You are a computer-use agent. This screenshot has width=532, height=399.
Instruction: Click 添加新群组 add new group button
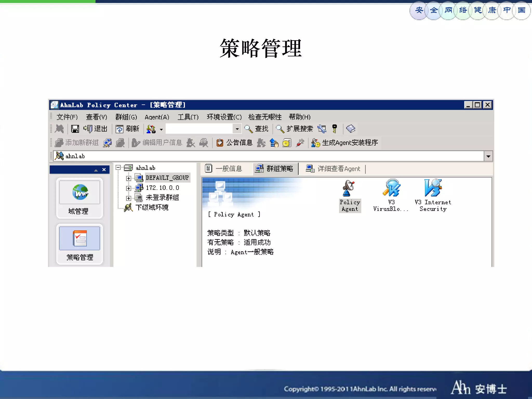[77, 143]
